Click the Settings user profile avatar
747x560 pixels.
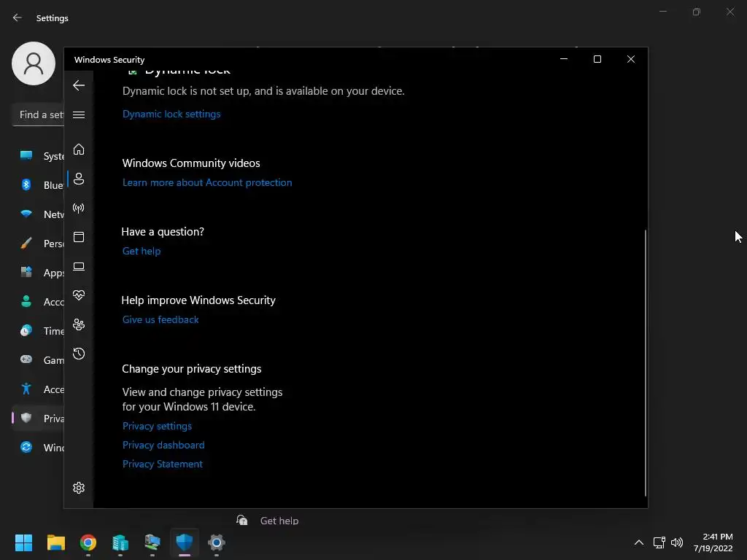[34, 63]
